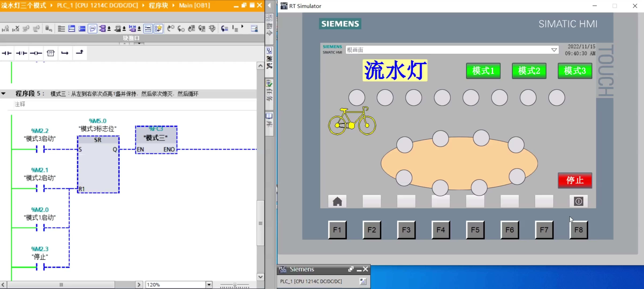Click the HMI power/exit icon button

click(x=579, y=201)
